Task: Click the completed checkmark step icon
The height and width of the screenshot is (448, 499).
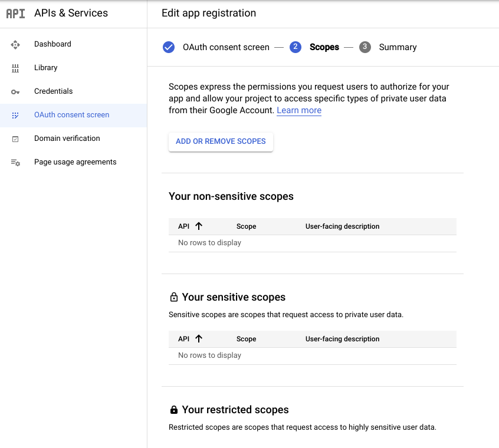Action: pyautogui.click(x=169, y=47)
